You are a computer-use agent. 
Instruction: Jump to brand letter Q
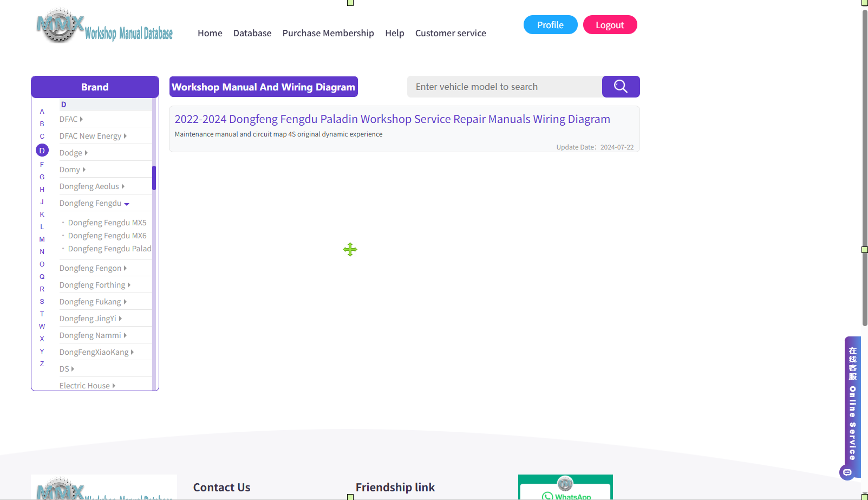[x=42, y=277]
